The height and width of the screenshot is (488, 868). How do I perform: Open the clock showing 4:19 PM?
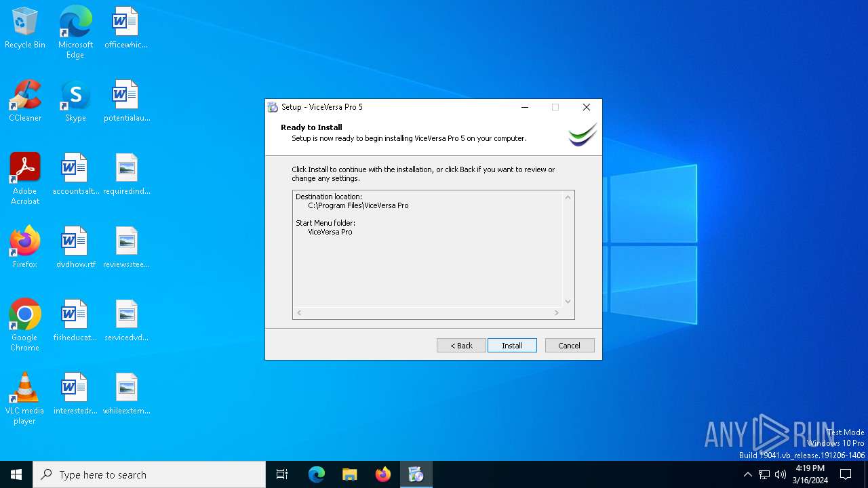[810, 474]
